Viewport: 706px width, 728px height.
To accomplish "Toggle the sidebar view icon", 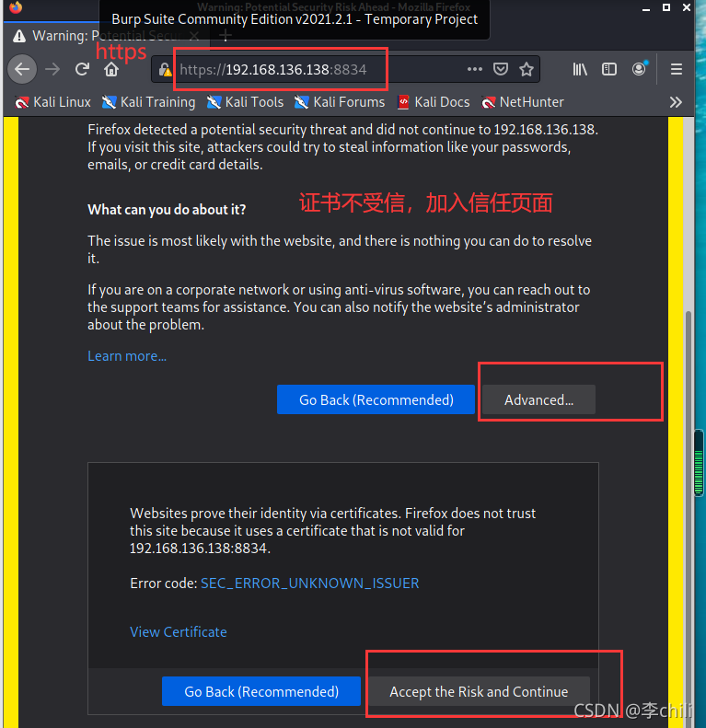I will [x=609, y=69].
